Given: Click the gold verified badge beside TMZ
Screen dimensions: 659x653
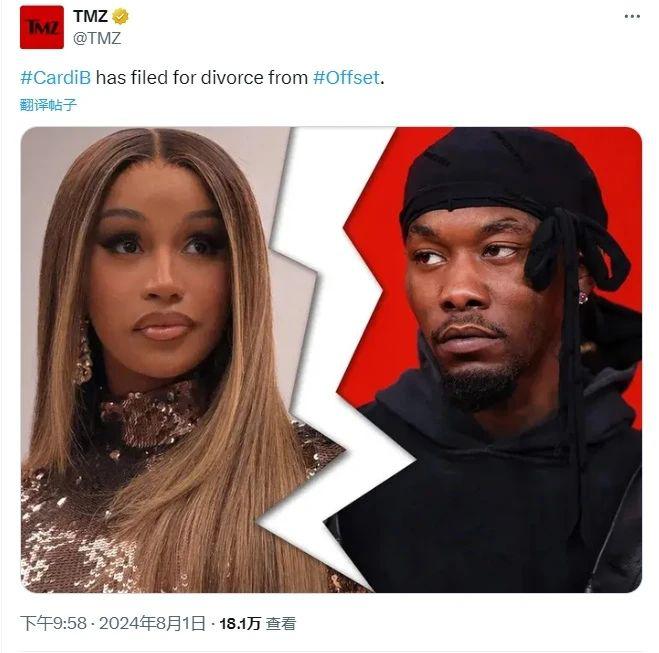Looking at the screenshot, I should (x=120, y=16).
